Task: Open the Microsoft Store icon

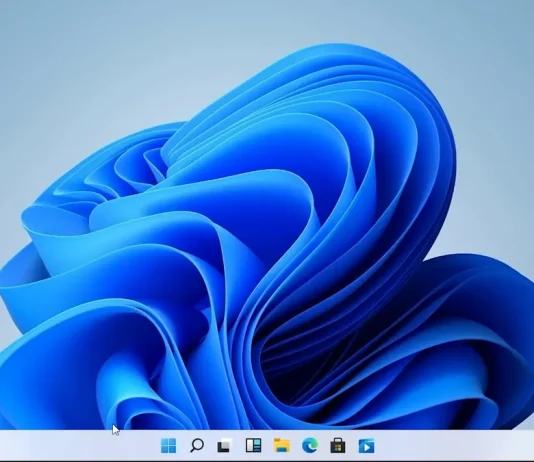Action: (x=338, y=445)
